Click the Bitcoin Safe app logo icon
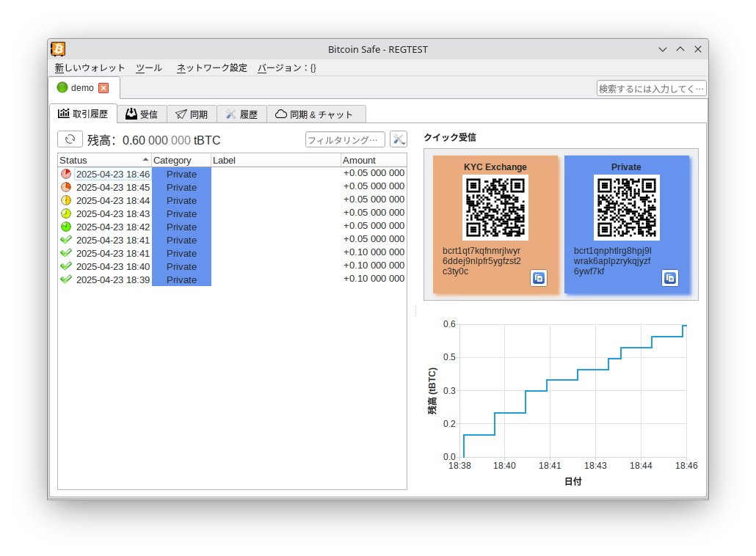Screen dimensions: 756x556 pyautogui.click(x=58, y=49)
